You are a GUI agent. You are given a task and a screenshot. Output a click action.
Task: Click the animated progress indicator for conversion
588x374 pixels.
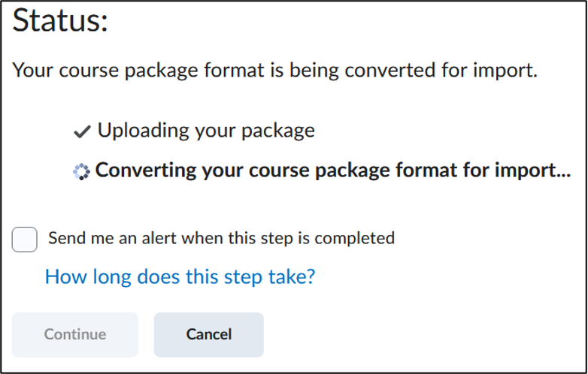(x=81, y=172)
